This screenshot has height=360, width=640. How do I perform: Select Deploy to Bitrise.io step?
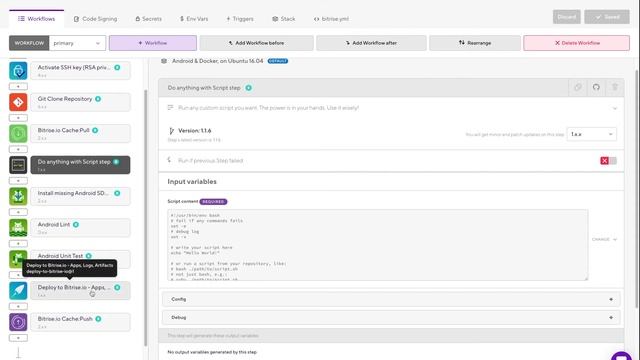pyautogui.click(x=80, y=291)
